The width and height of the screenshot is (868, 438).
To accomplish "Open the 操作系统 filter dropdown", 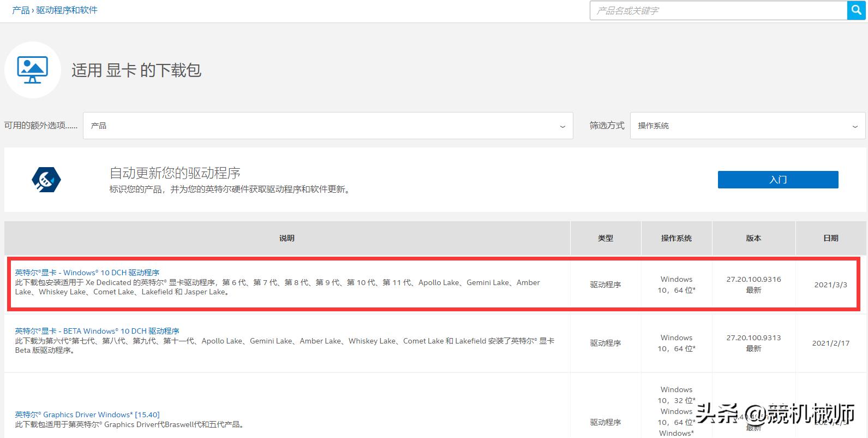I will [747, 126].
